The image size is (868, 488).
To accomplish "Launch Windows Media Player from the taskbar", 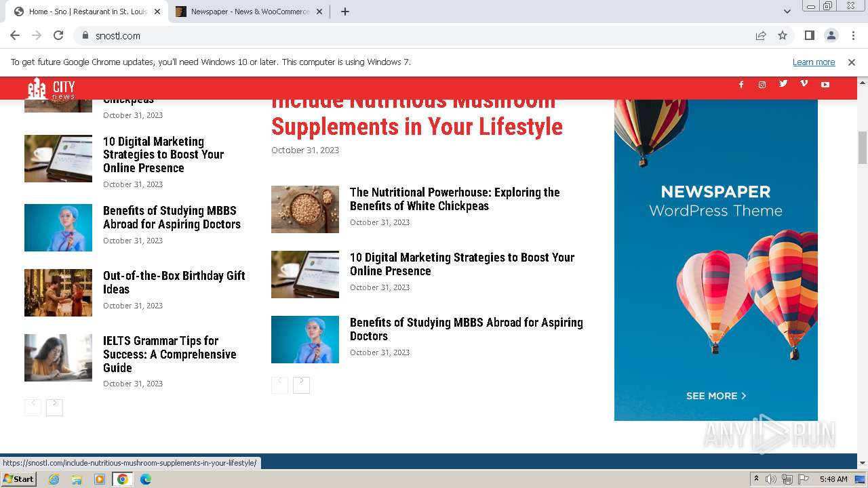I will pos(100,479).
